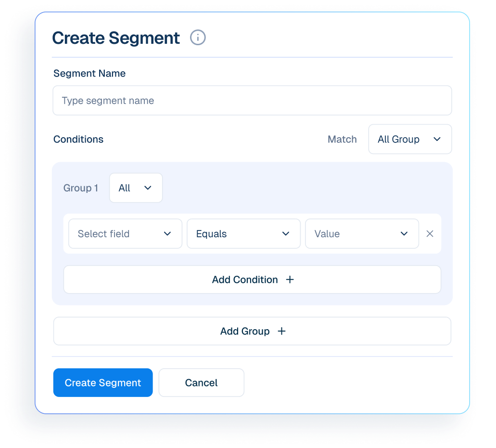Click the chevron on the All Group selector
The image size is (496, 448).
point(437,139)
